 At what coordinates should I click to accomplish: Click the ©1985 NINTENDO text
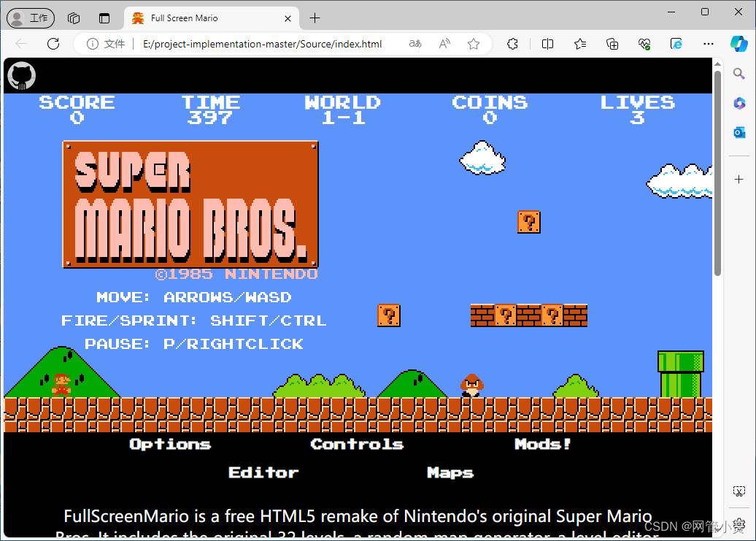pos(236,275)
